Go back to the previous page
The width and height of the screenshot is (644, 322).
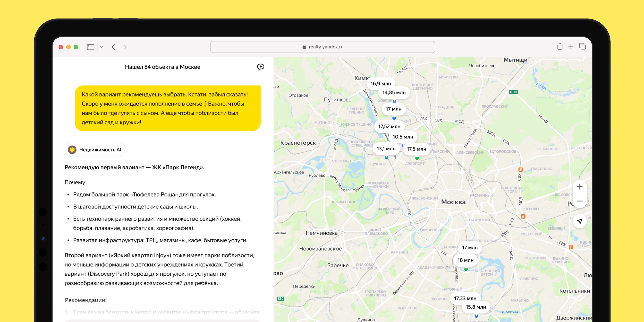113,47
